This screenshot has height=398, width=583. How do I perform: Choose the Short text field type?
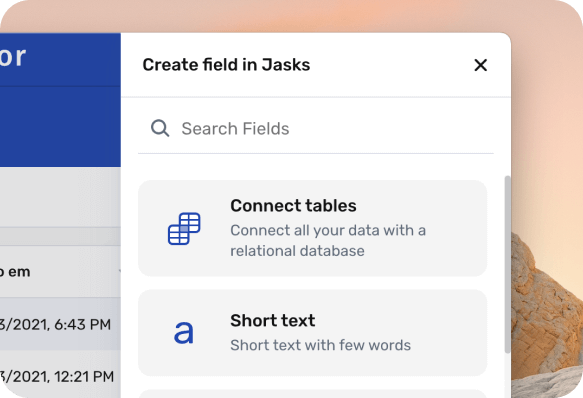312,333
